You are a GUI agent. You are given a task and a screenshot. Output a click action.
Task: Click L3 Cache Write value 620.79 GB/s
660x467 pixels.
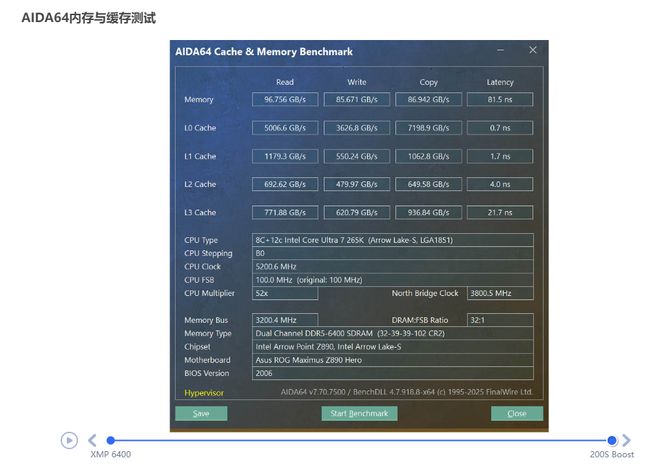(357, 212)
